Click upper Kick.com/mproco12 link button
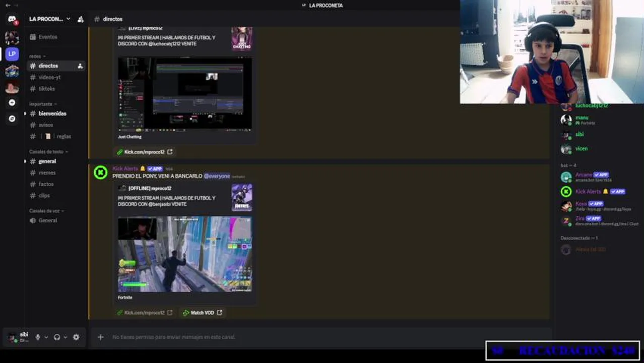The image size is (644, 363). [145, 152]
